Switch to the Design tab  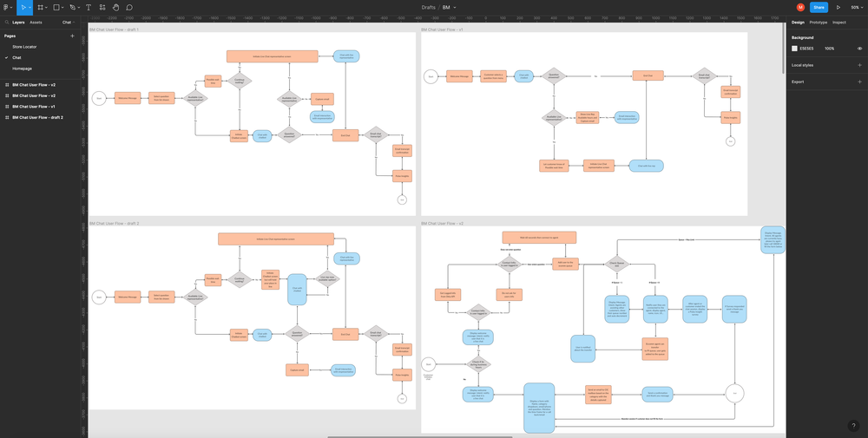coord(798,23)
